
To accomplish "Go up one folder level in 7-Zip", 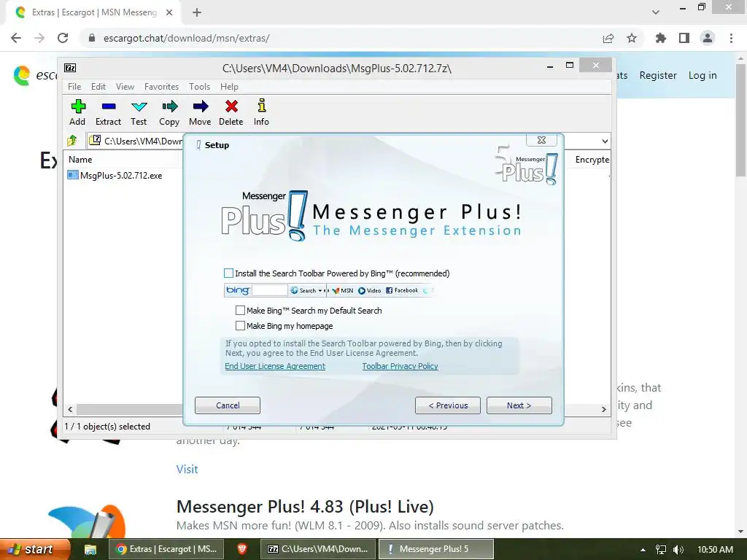I will [72, 141].
